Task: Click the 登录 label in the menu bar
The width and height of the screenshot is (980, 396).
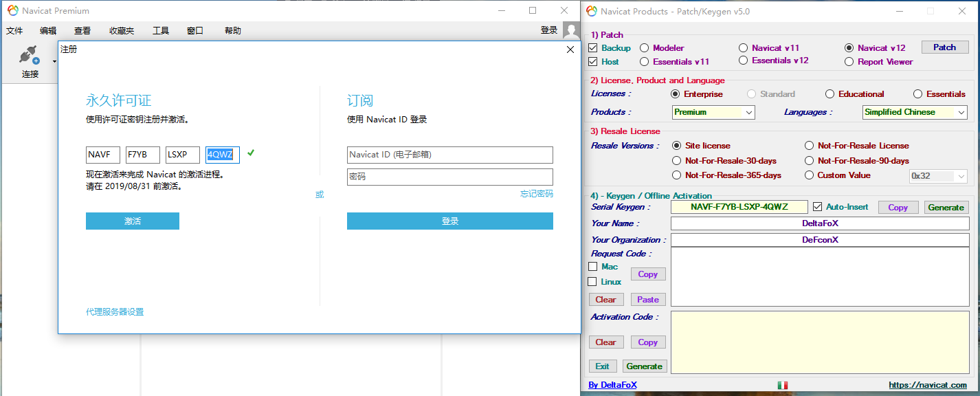Action: pyautogui.click(x=549, y=30)
